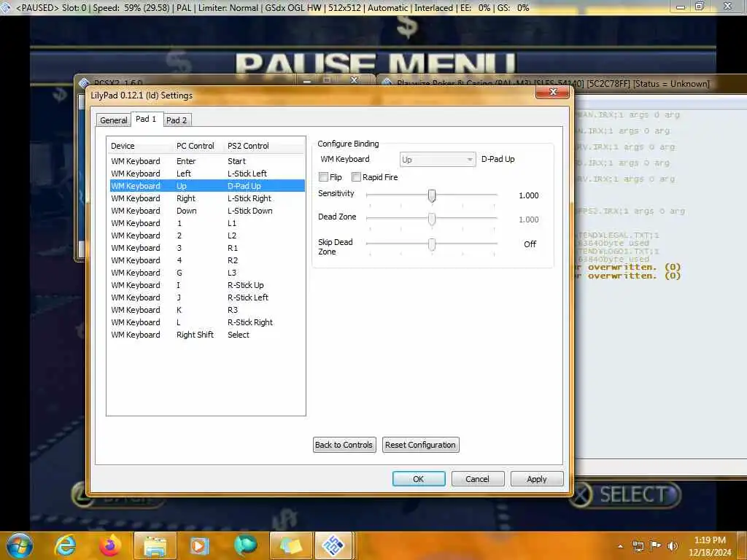Viewport: 747px width, 560px height.
Task: Select the 1 / L1 binding row
Action: (x=206, y=223)
